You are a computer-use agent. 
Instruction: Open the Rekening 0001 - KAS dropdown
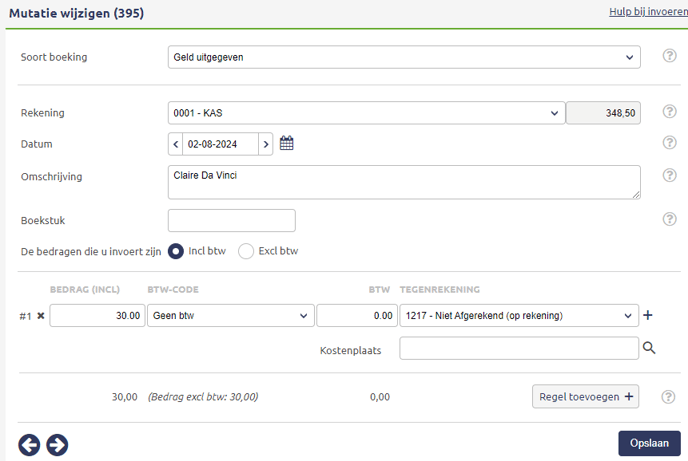[366, 113]
